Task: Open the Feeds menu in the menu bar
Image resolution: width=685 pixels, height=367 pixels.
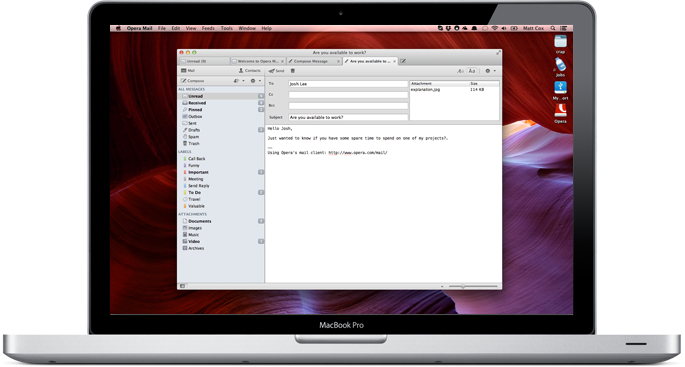Action: tap(208, 28)
